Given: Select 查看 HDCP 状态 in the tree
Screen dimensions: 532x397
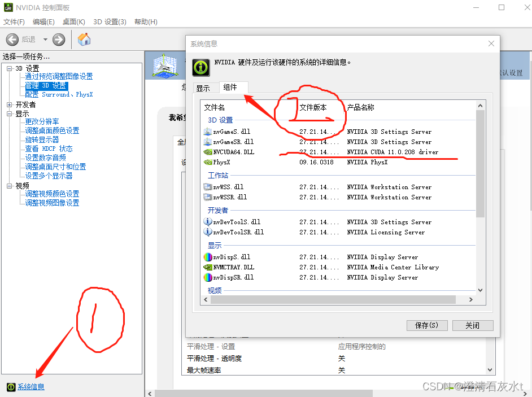Looking at the screenshot, I should (49, 149).
